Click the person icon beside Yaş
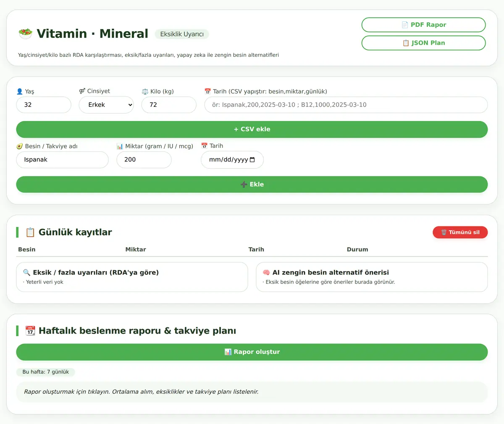Screen dimensions: 504x424 (x=19, y=91)
